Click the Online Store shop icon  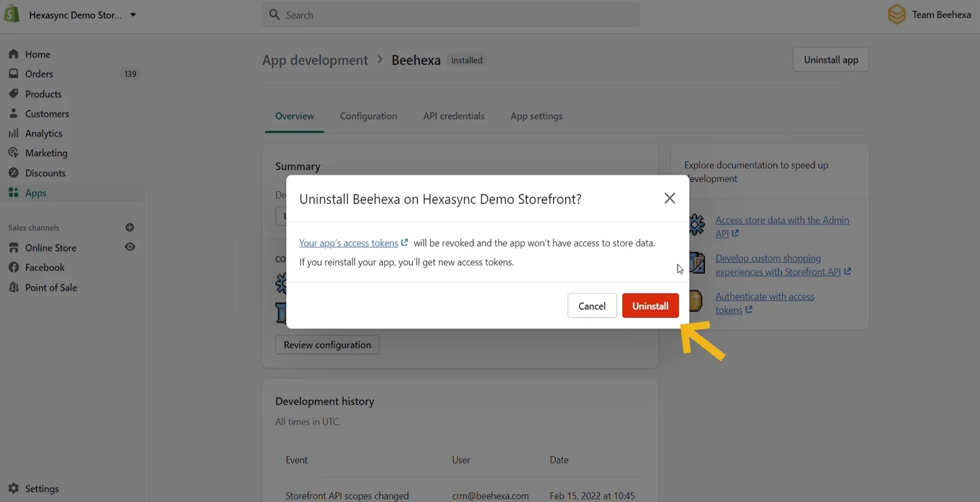pyautogui.click(x=14, y=247)
